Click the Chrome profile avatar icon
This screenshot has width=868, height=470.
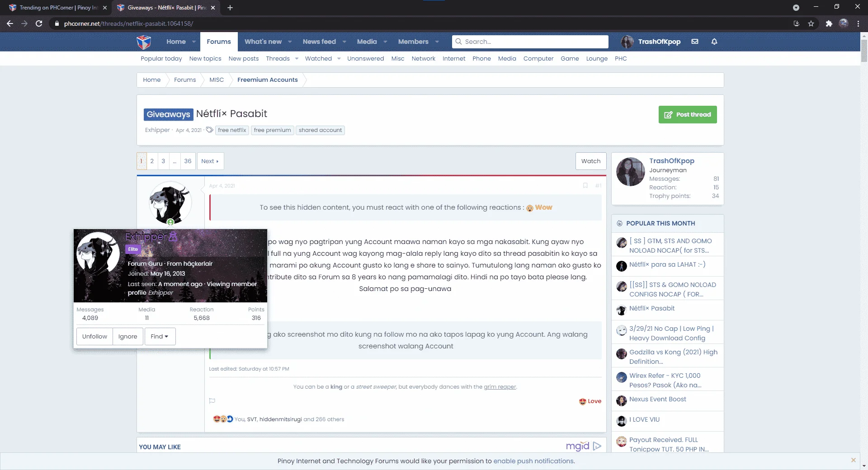(844, 23)
